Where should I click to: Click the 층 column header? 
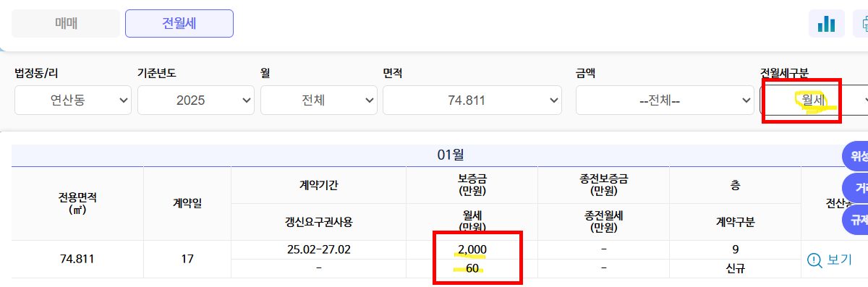(x=736, y=184)
